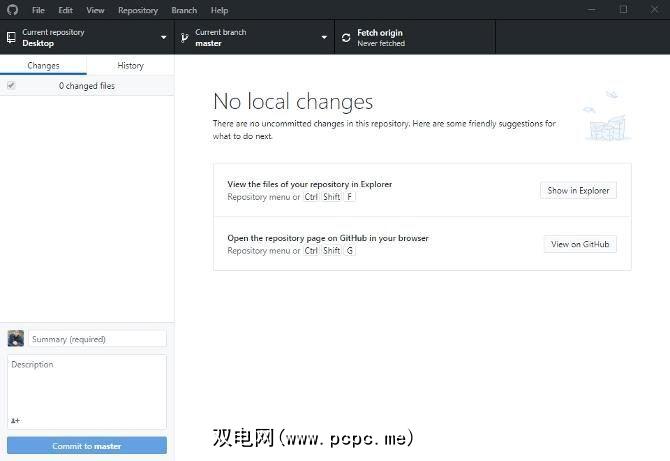Click into the Description text area
The image size is (670, 461).
[x=87, y=385]
